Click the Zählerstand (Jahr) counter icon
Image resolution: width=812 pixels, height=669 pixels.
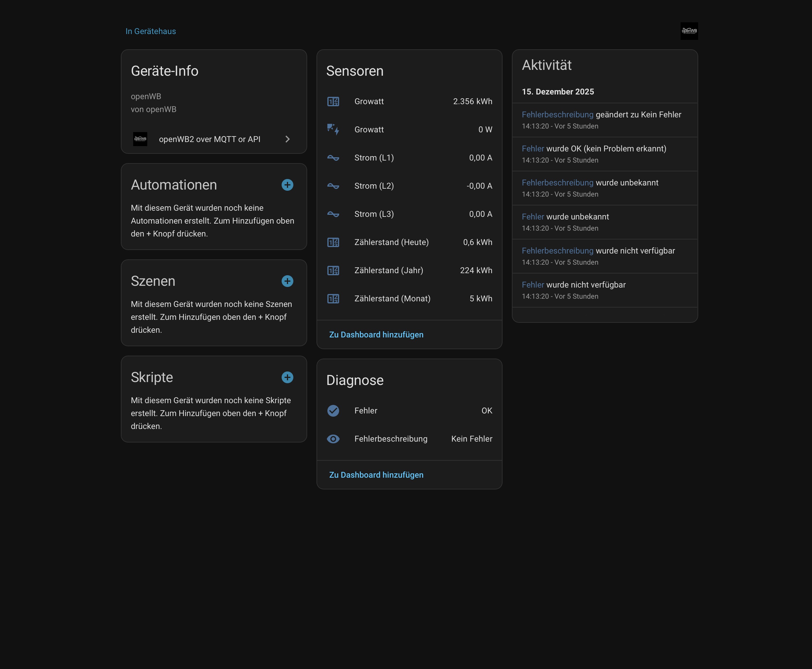tap(333, 271)
